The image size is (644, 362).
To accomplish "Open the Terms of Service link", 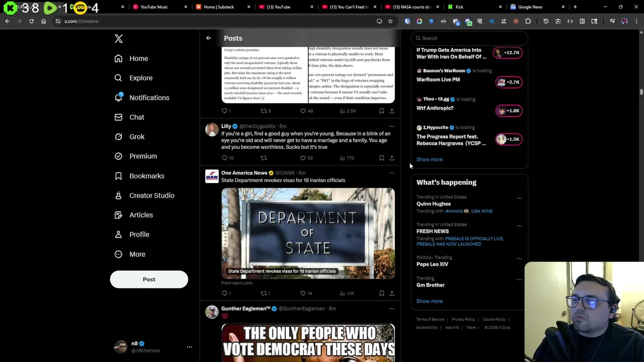I will tap(430, 320).
